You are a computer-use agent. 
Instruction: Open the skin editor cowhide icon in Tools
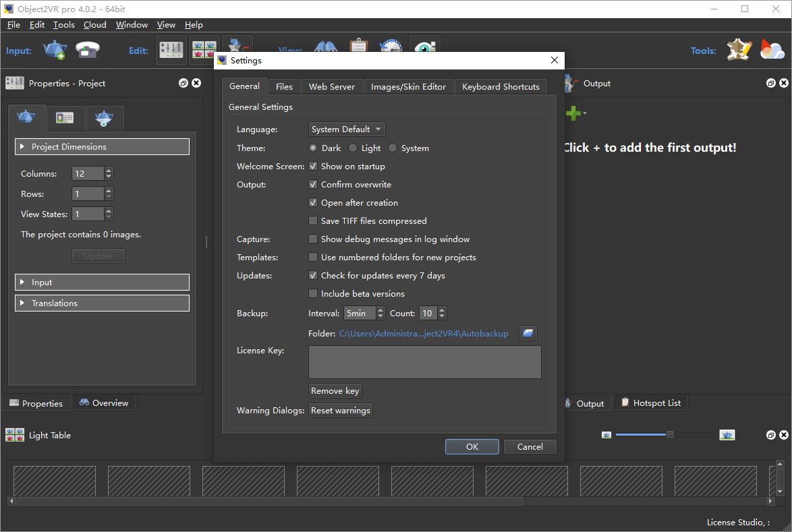coord(739,50)
